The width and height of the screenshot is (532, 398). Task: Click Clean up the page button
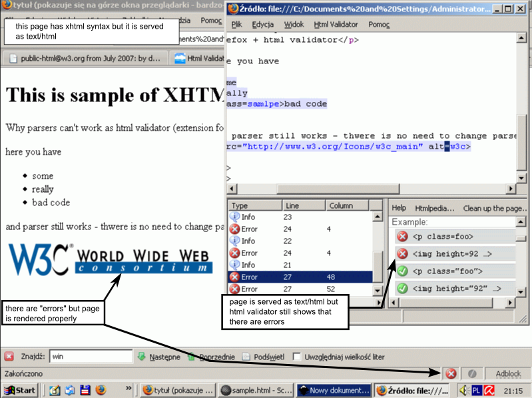(495, 208)
